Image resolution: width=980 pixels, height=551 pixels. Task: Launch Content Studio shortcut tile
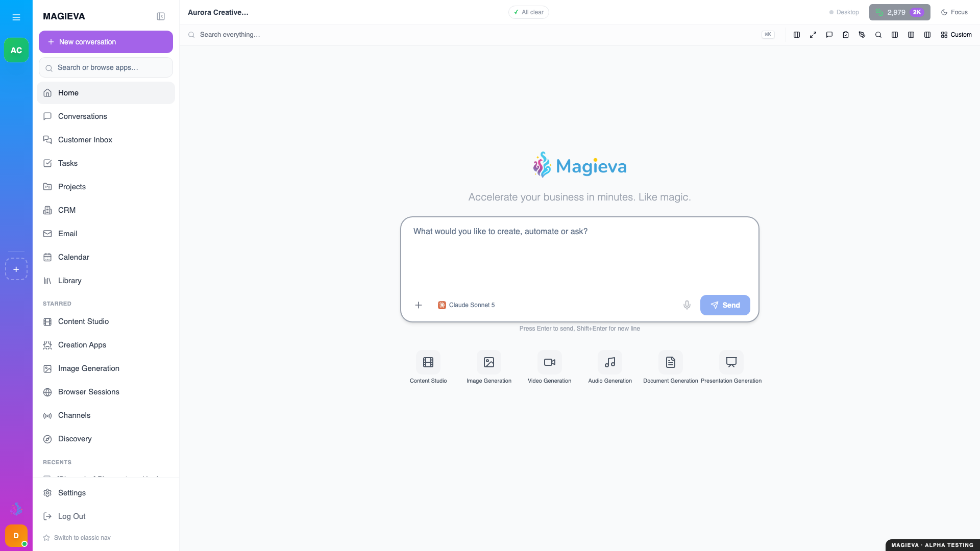428,367
